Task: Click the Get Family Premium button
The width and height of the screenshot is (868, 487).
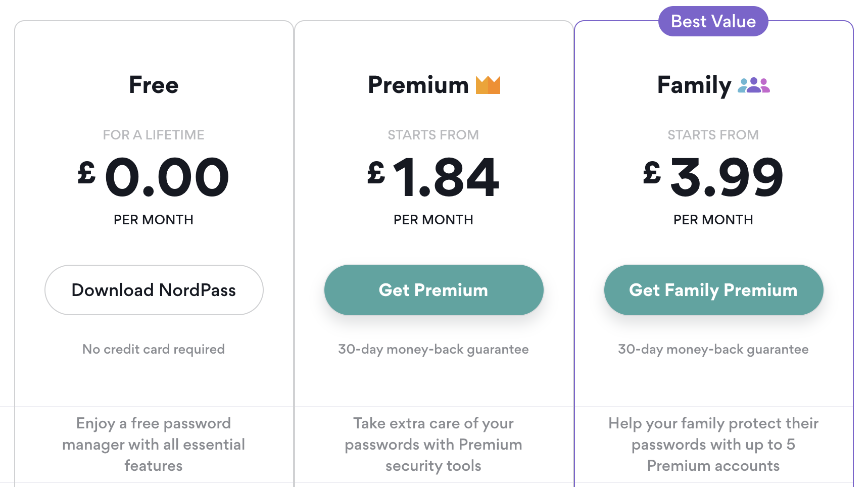Action: point(713,290)
